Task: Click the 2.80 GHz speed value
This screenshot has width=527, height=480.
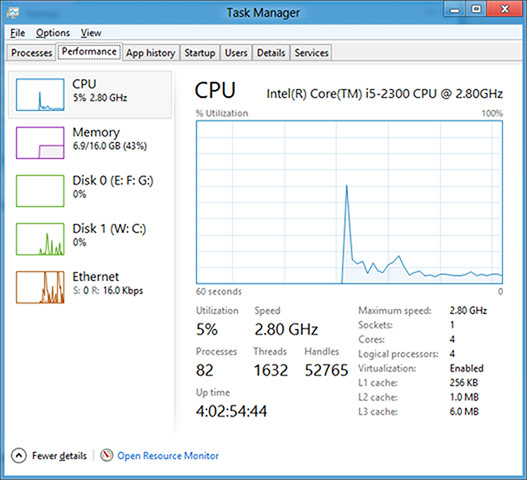Action: 286,329
